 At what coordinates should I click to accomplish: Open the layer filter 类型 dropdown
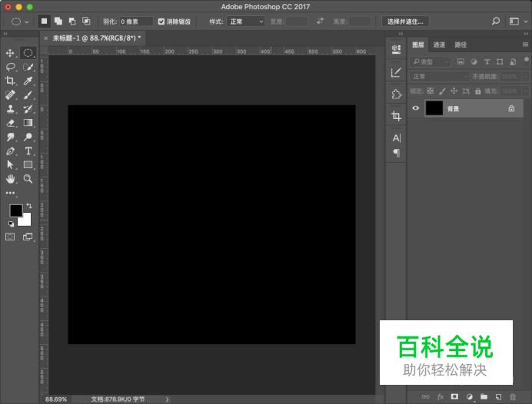(x=431, y=61)
